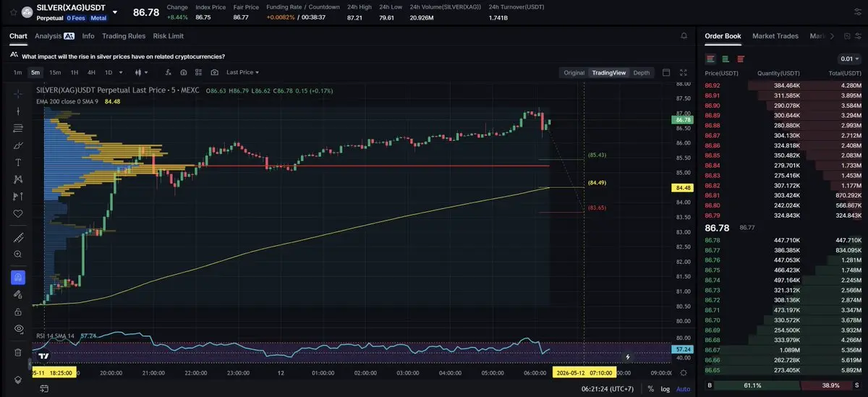This screenshot has height=397, width=868.
Task: Switch to the Market Trades tab
Action: [775, 35]
